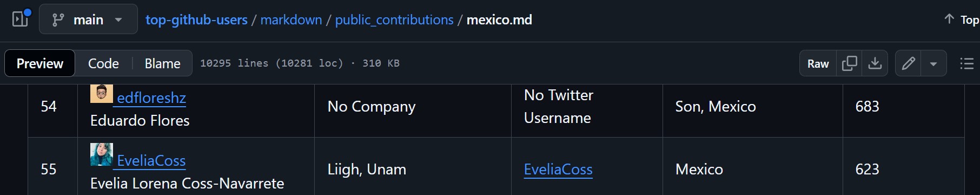Open EveliaCoss GitHub profile link
The width and height of the screenshot is (980, 195).
click(x=151, y=161)
